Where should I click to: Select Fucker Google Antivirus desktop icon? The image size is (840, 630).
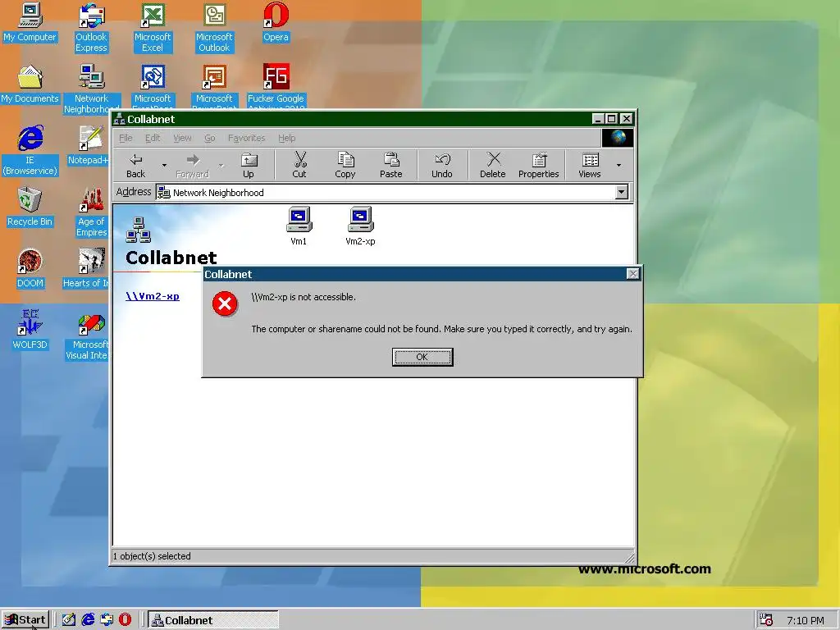(276, 85)
